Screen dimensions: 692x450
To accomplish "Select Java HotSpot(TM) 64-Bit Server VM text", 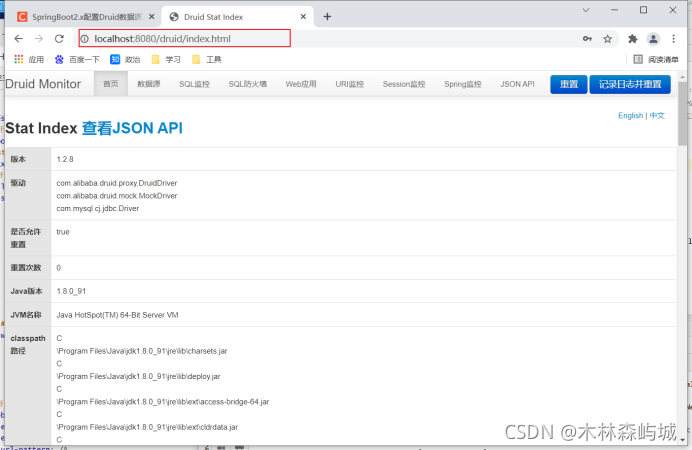I will click(117, 315).
